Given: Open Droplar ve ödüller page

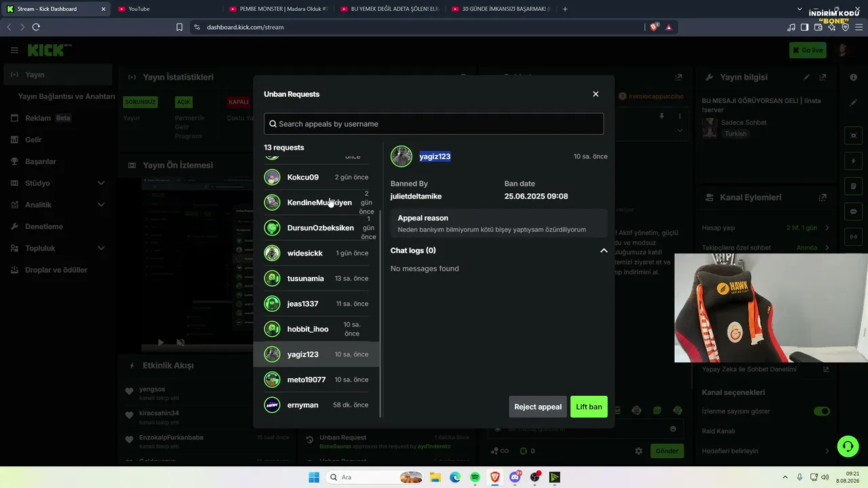Looking at the screenshot, I should 58,270.
